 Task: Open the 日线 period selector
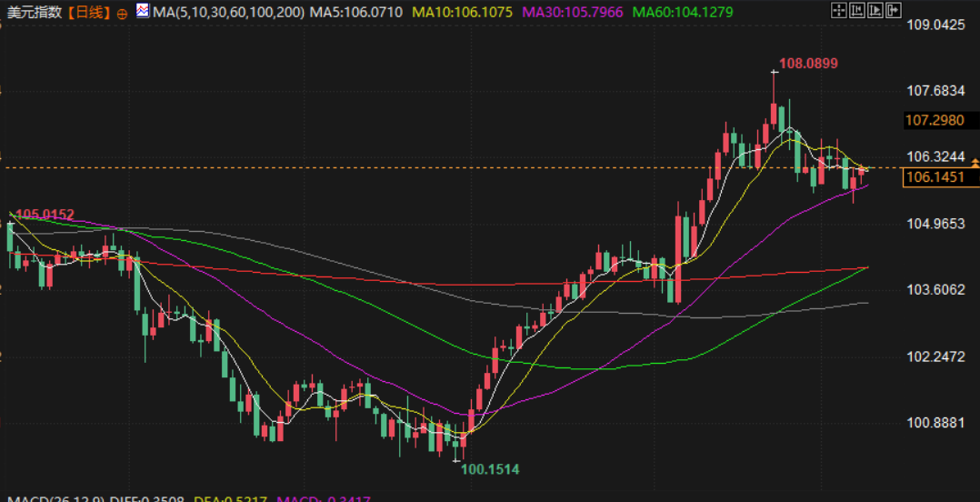[x=89, y=13]
